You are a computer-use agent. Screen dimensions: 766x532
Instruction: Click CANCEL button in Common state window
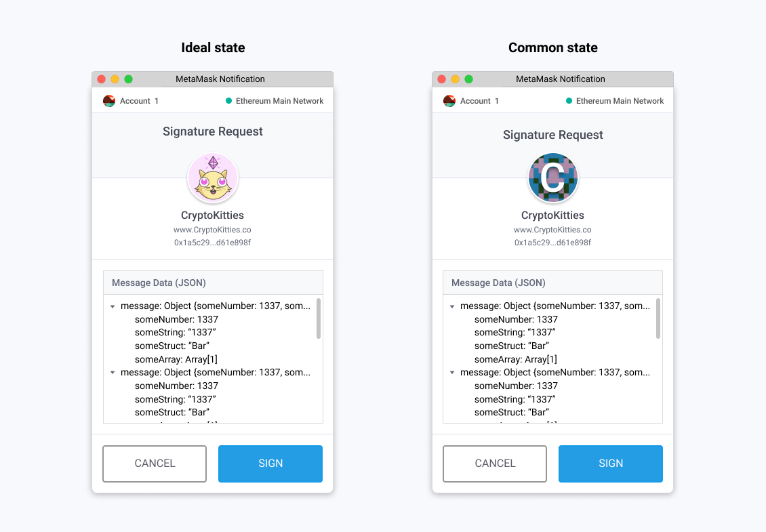coord(495,464)
